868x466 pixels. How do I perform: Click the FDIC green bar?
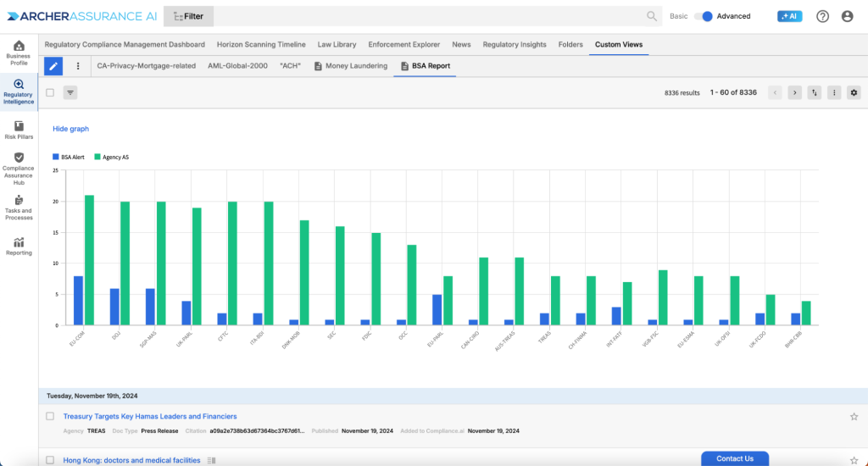[376, 279]
